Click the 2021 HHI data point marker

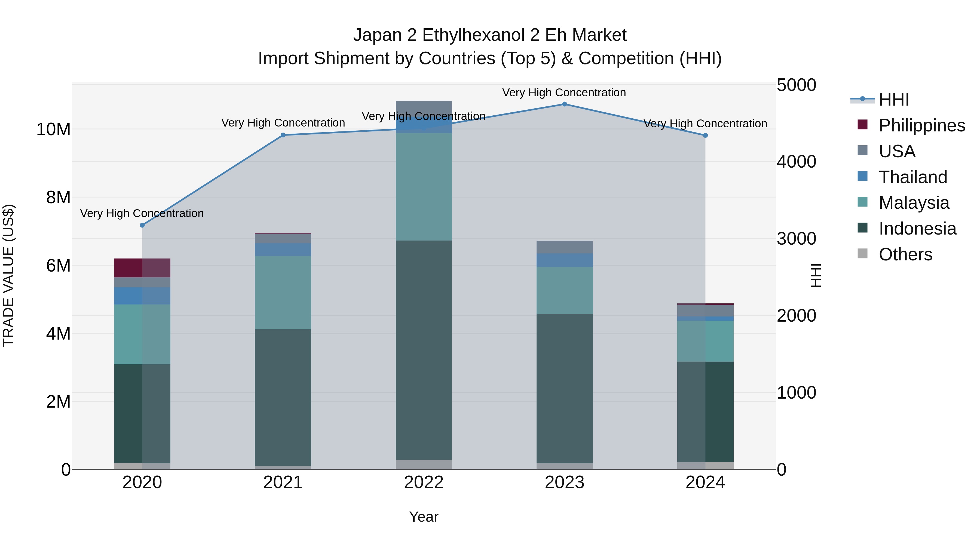coord(283,135)
